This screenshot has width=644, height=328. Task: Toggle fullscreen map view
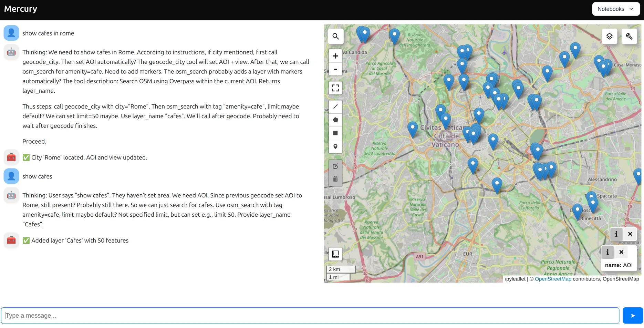pos(335,88)
